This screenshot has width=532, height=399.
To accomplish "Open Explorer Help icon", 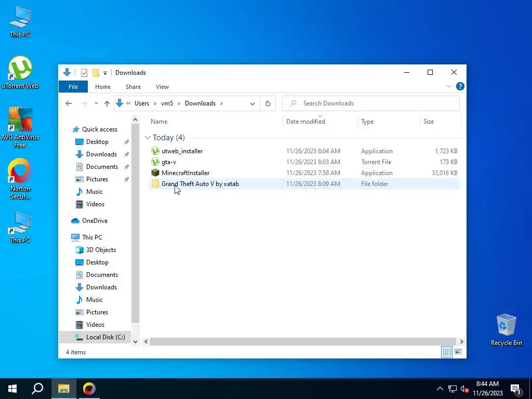I will (460, 87).
